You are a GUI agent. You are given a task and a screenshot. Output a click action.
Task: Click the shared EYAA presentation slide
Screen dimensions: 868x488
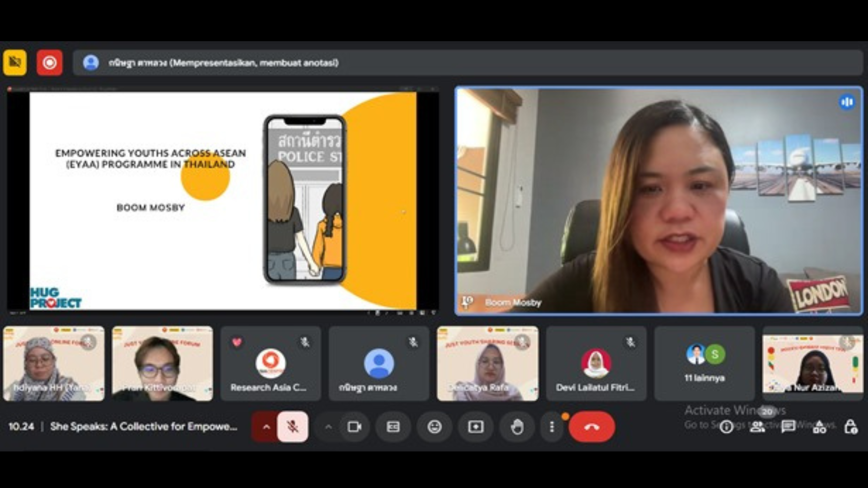[x=223, y=201]
